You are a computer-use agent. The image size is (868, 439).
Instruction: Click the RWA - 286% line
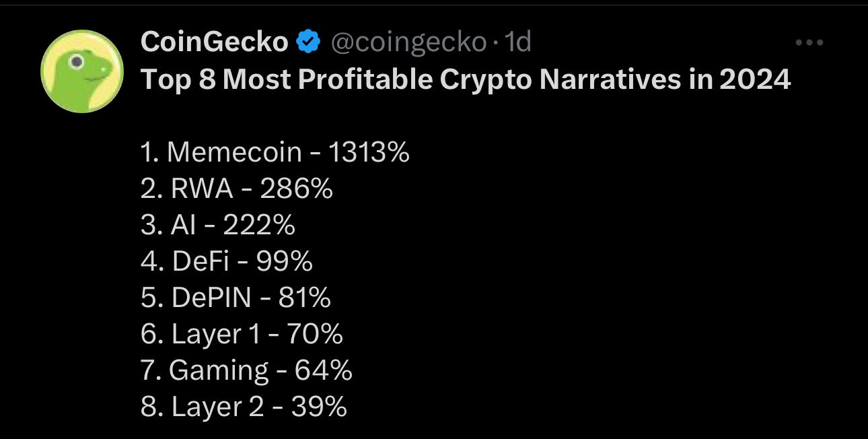coord(237,189)
